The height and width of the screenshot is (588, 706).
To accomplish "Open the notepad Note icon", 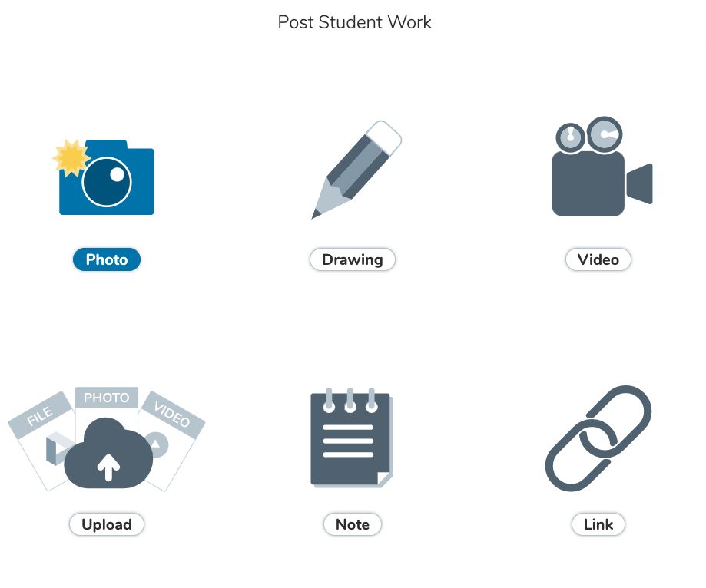I will click(352, 438).
